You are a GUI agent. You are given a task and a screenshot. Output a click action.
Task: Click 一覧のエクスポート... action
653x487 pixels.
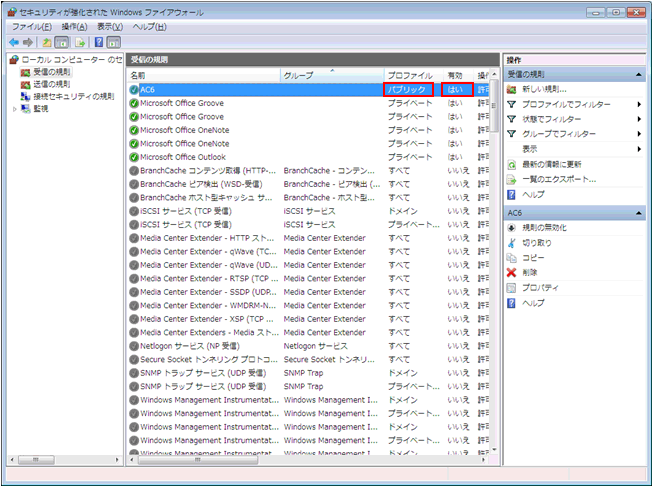pos(559,180)
